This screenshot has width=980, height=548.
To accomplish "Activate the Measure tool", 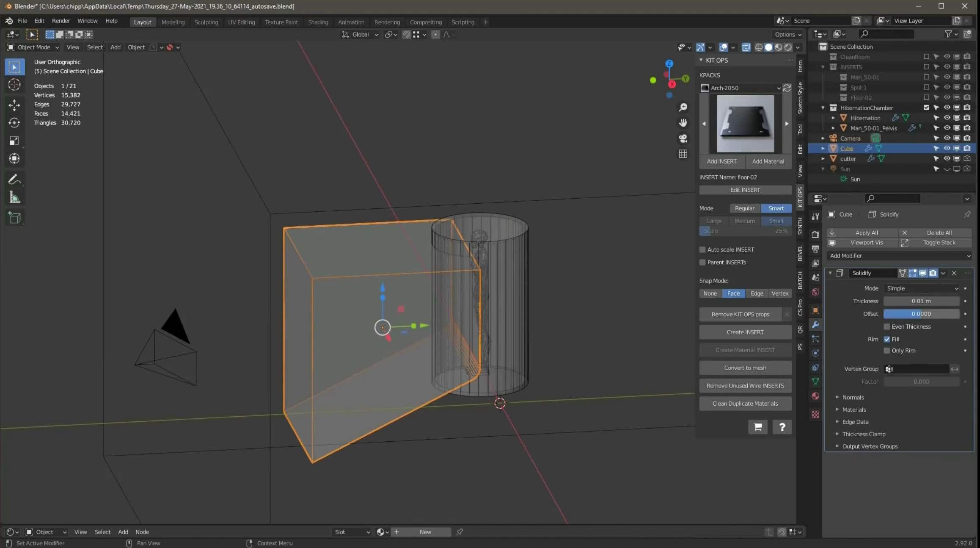I will [14, 197].
